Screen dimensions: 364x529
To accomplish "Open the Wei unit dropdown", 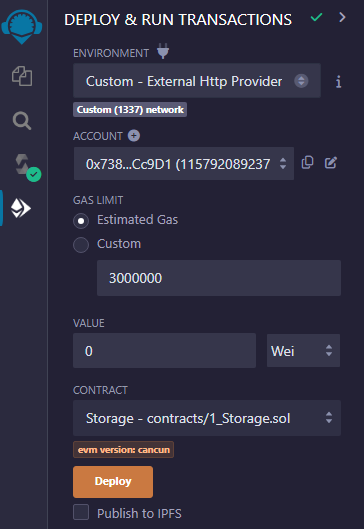I will click(x=303, y=351).
